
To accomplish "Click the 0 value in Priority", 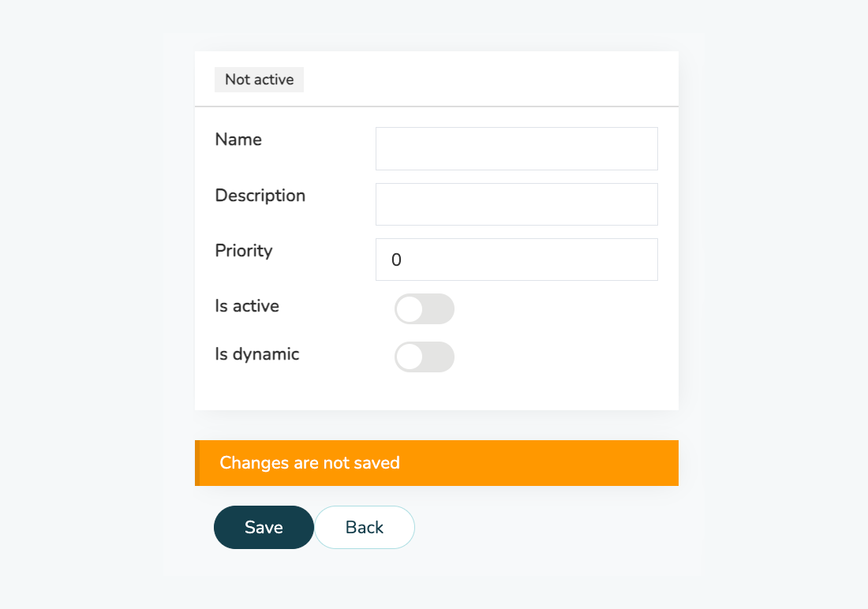I will tap(396, 260).
